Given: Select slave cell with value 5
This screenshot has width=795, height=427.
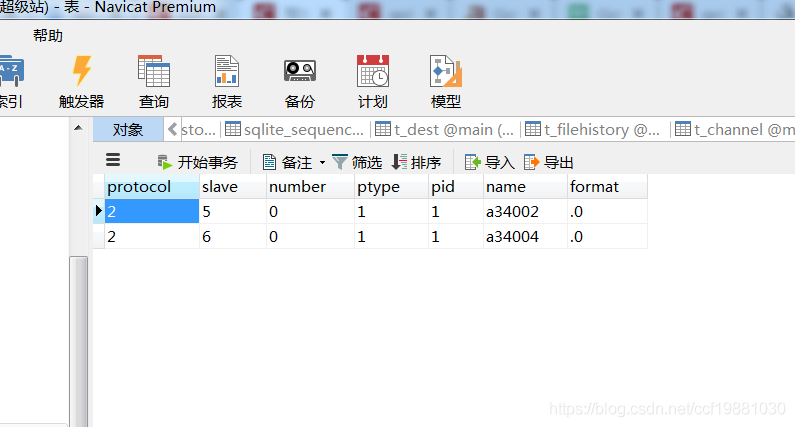Looking at the screenshot, I should [x=233, y=211].
